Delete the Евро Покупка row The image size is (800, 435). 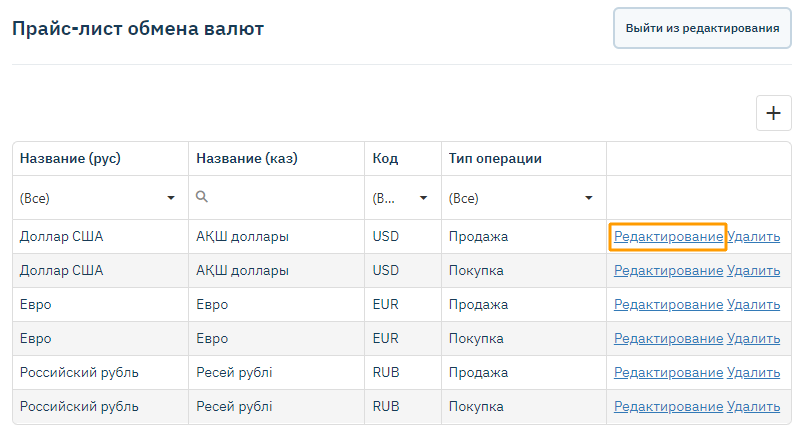[753, 338]
